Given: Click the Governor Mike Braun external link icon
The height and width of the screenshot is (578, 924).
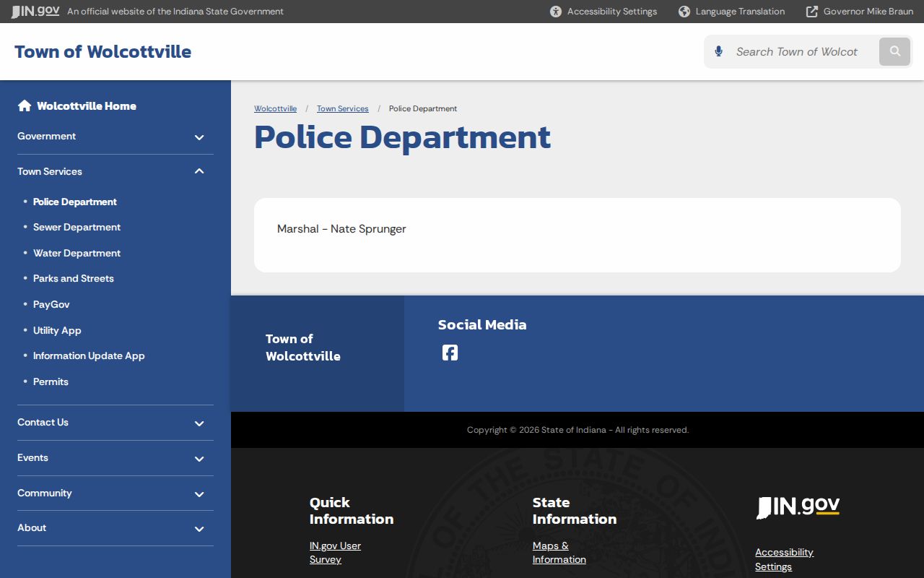Looking at the screenshot, I should 812,12.
